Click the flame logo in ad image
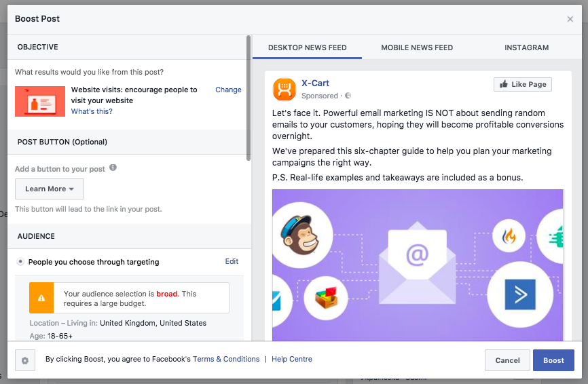The height and width of the screenshot is (384, 588). (509, 236)
